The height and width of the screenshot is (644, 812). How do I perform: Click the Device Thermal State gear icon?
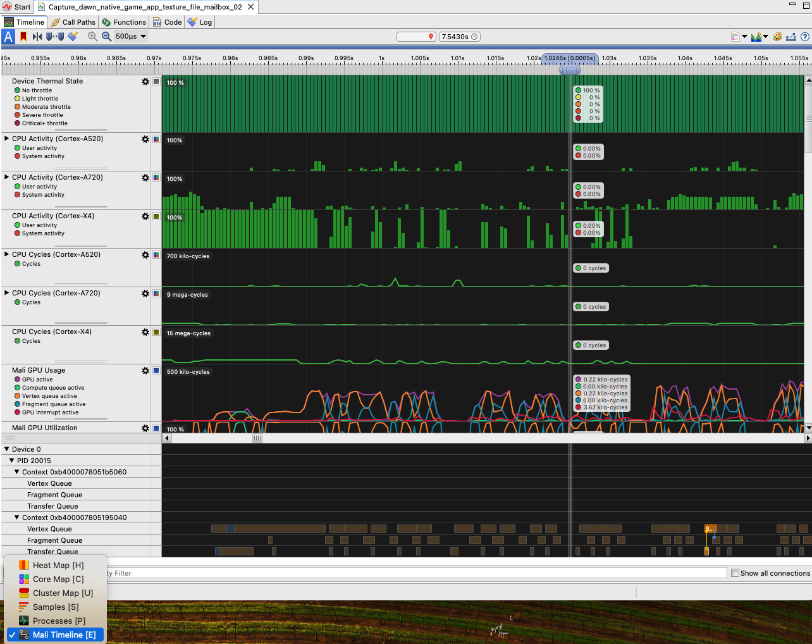(x=145, y=81)
